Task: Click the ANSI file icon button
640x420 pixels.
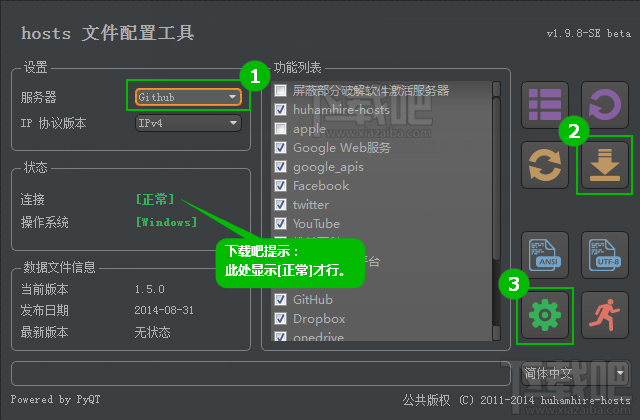Action: [x=544, y=255]
